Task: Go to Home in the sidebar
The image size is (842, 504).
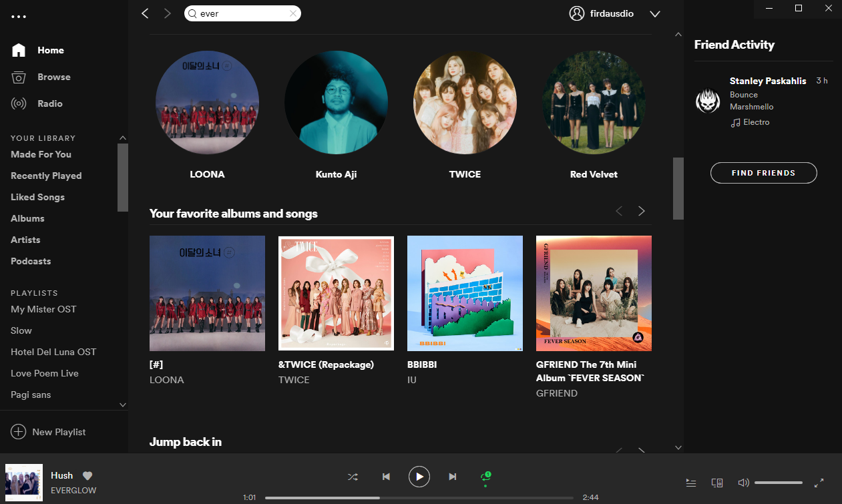Action: click(51, 50)
